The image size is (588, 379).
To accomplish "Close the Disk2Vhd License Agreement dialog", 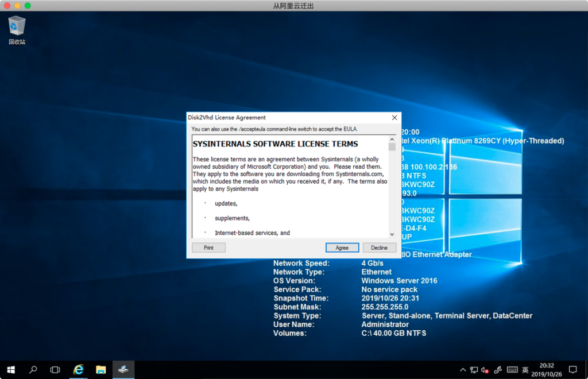I will [x=394, y=117].
